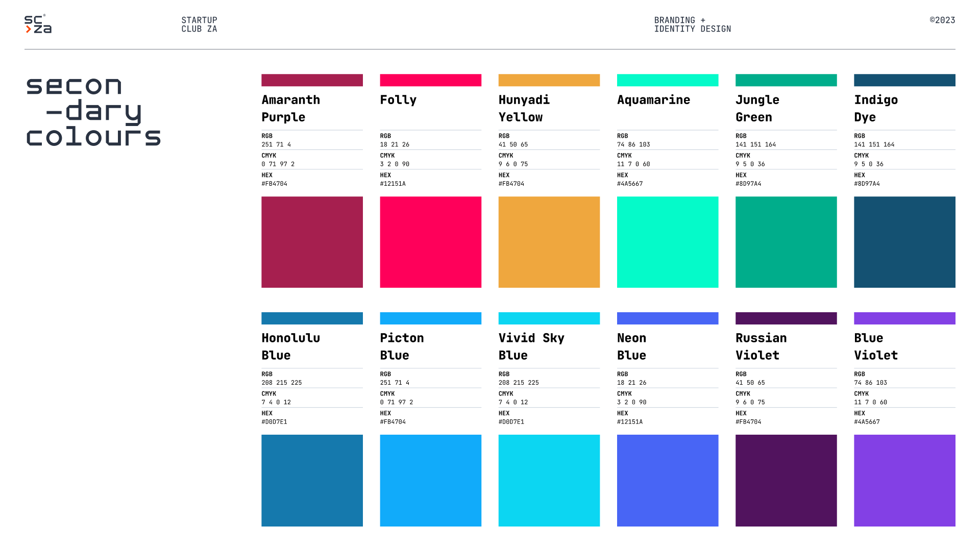Click the Neon Blue HEX value #12151A
Viewport: 980px width, 551px height.
(x=629, y=422)
